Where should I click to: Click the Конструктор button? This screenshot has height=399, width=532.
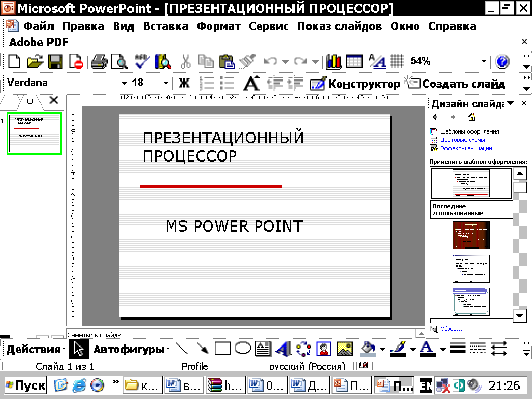point(355,84)
